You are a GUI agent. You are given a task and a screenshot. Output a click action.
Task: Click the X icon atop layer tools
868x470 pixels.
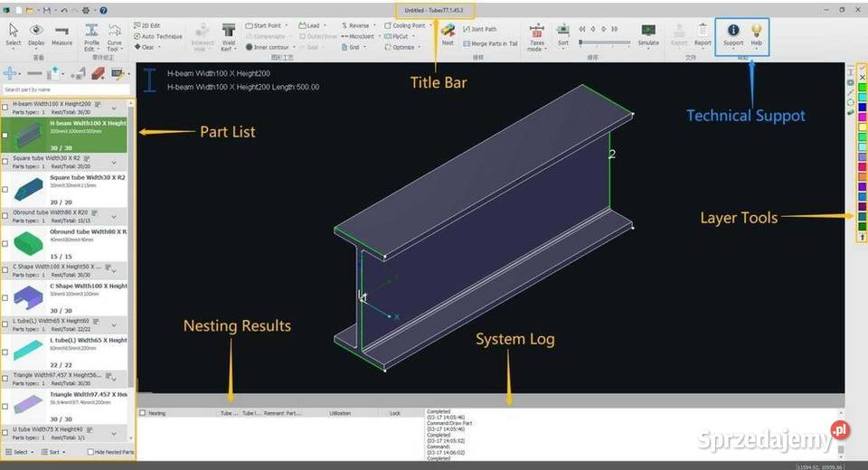(x=862, y=78)
